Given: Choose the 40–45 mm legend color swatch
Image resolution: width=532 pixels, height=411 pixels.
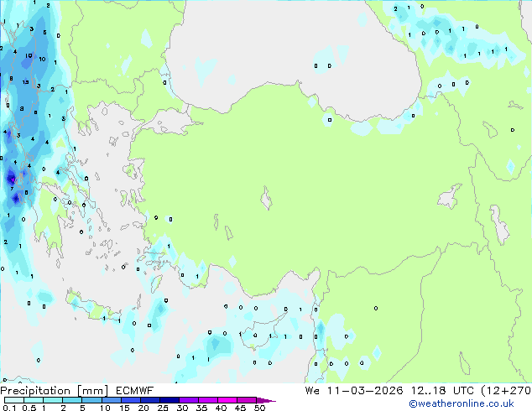Looking at the screenshot, I should (227, 400).
